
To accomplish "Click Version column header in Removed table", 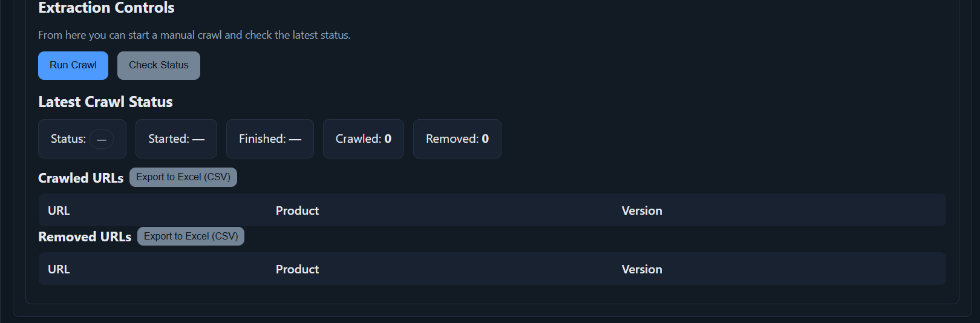I will pos(642,269).
